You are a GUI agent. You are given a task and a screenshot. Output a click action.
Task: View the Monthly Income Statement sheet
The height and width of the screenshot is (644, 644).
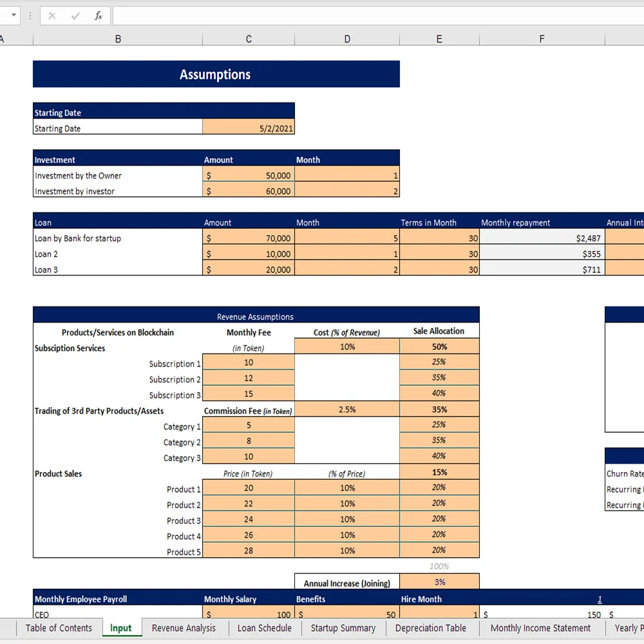pos(541,628)
